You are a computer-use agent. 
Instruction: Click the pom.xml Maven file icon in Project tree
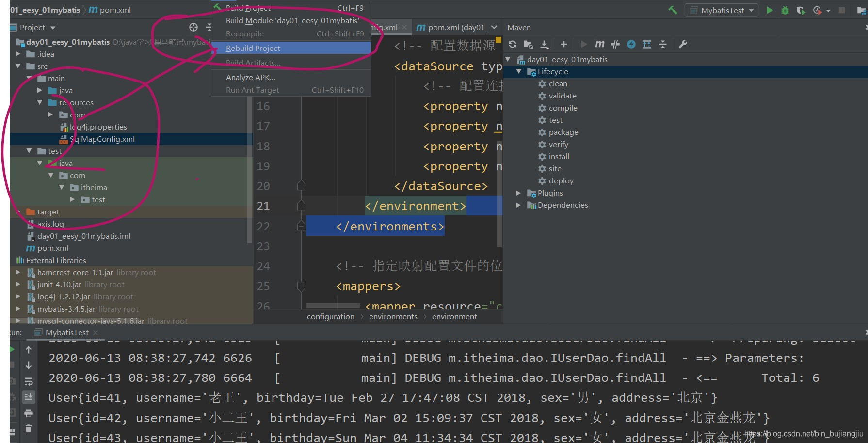point(31,248)
